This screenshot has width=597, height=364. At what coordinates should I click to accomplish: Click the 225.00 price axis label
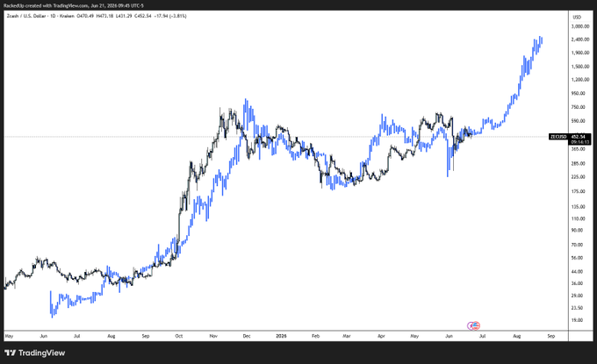[x=579, y=177]
